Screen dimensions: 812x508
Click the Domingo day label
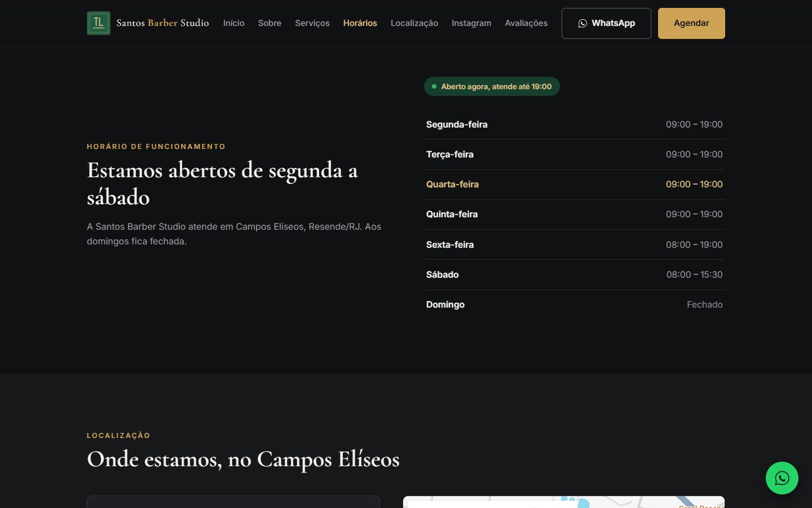pos(445,304)
